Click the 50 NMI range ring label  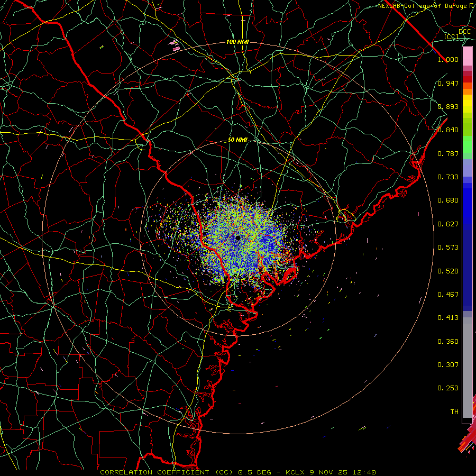(x=237, y=140)
